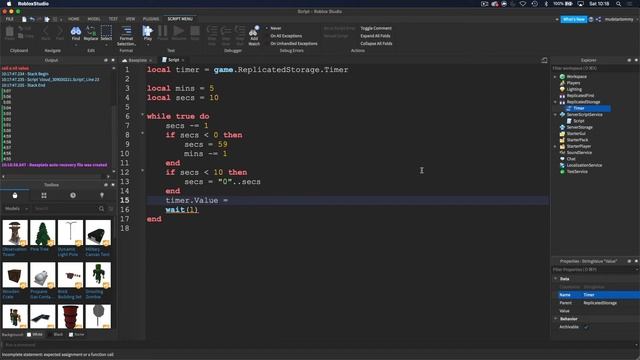Open the HOME ribbon tab

pos(73,19)
